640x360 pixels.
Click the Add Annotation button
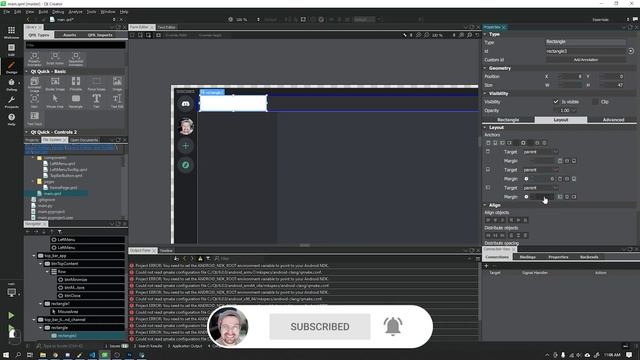[x=586, y=60]
